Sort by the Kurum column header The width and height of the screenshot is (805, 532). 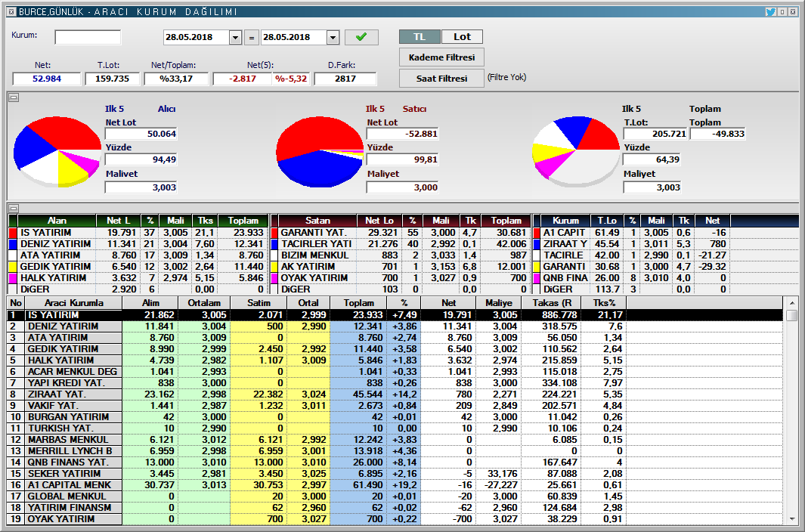pos(565,221)
